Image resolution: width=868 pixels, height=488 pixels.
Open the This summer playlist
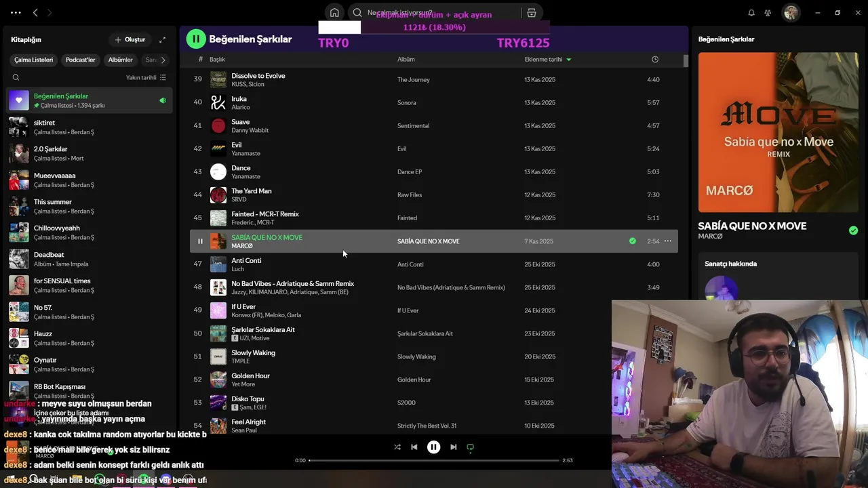coord(88,206)
